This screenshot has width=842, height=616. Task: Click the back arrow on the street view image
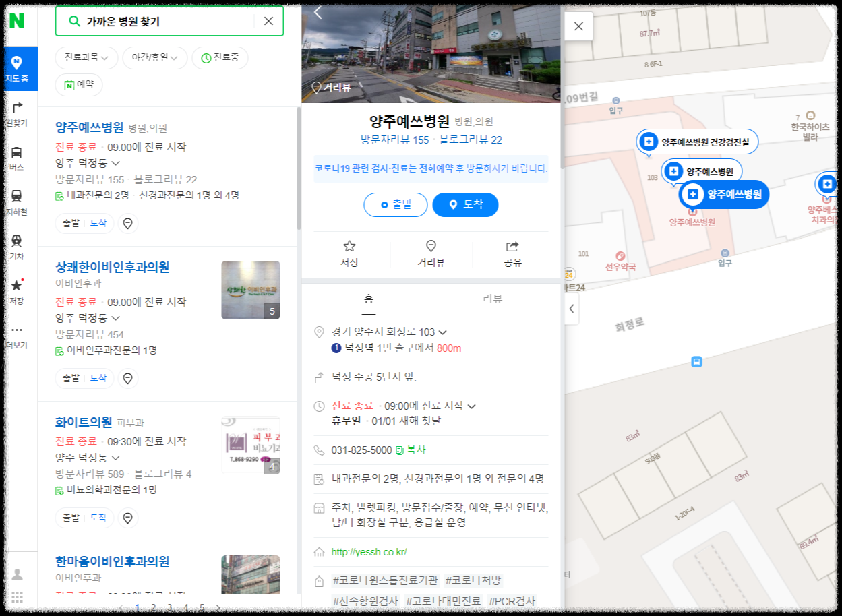tap(317, 11)
